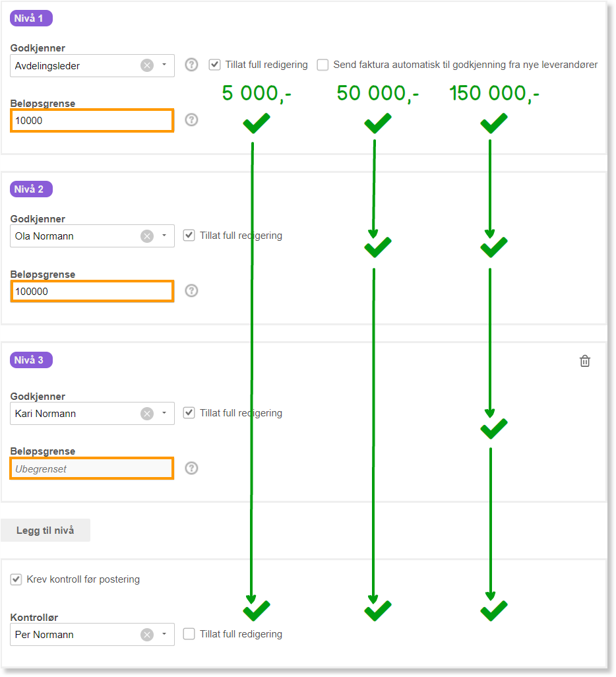Click the Legg til nivå button
This screenshot has width=616, height=677.
coord(46,531)
